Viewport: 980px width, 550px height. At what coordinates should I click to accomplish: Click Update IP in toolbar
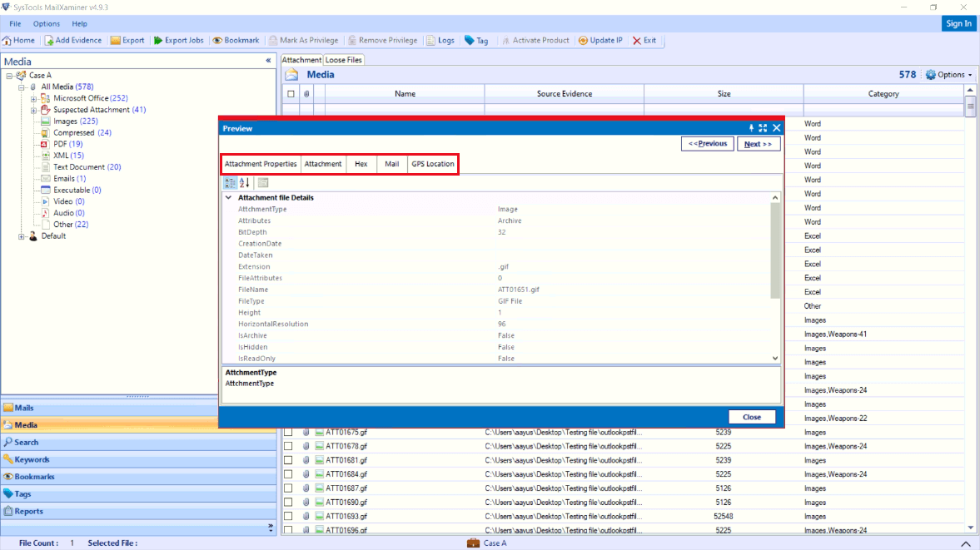(x=600, y=41)
